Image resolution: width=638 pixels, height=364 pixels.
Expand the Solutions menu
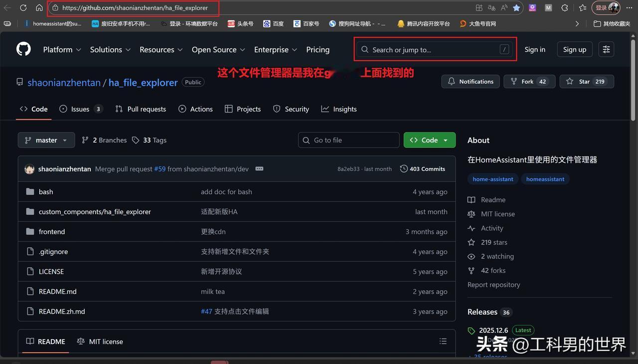click(x=110, y=49)
